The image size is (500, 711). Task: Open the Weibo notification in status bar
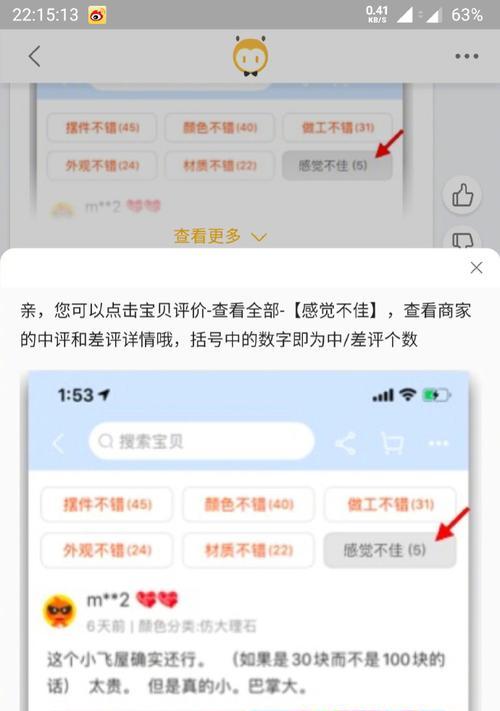click(x=97, y=15)
